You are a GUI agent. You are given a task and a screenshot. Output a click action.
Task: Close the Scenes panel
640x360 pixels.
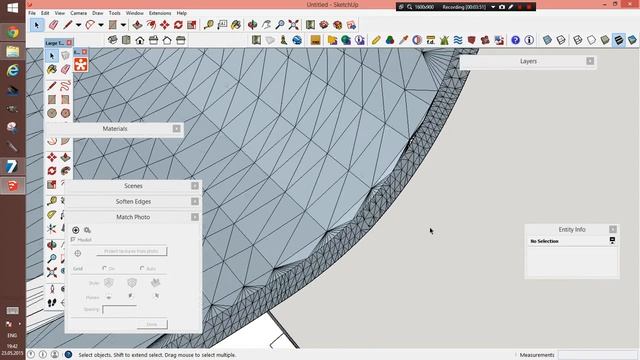(x=195, y=186)
